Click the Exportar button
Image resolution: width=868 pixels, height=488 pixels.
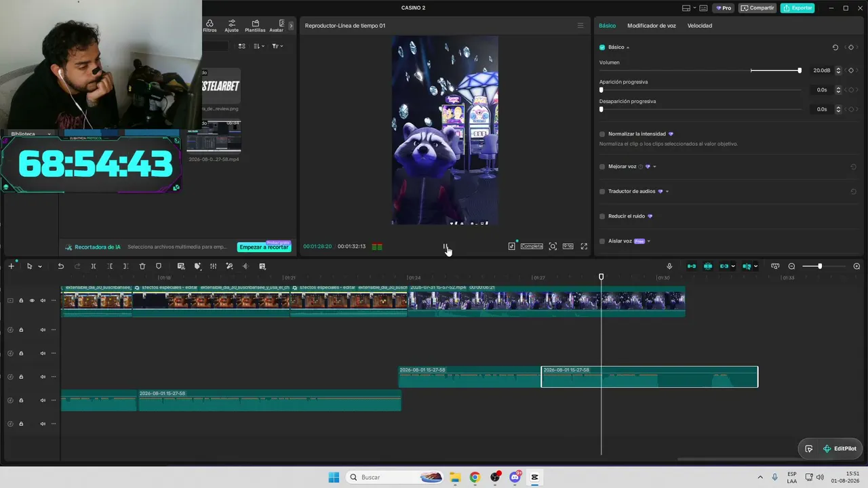coord(797,8)
